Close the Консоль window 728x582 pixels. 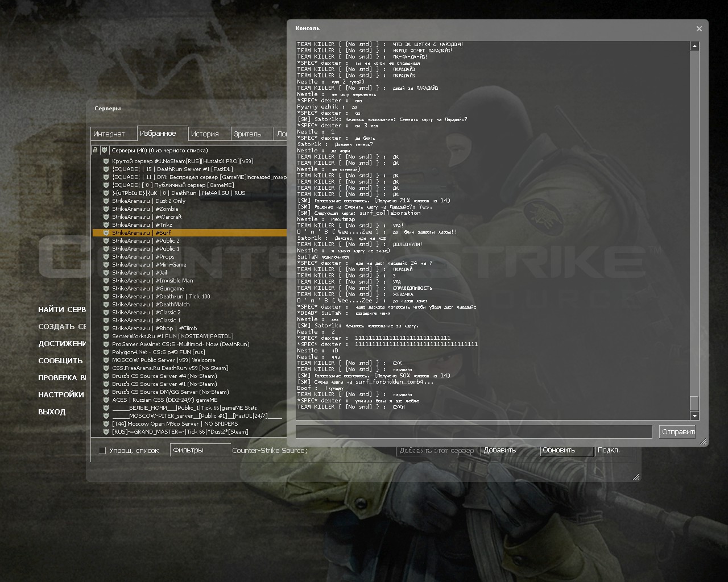699,28
